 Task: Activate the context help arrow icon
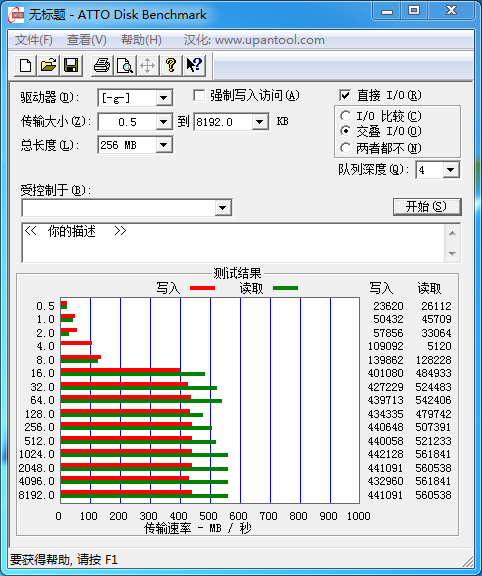194,66
